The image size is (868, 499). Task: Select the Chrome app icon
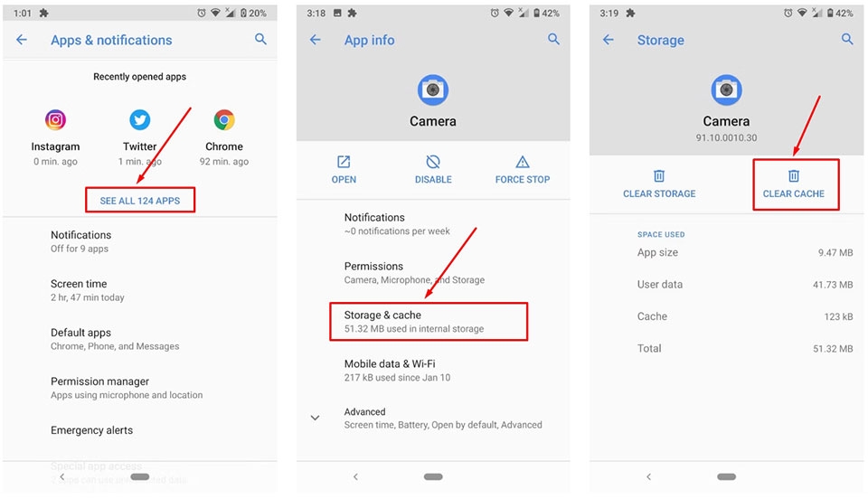[x=224, y=119]
